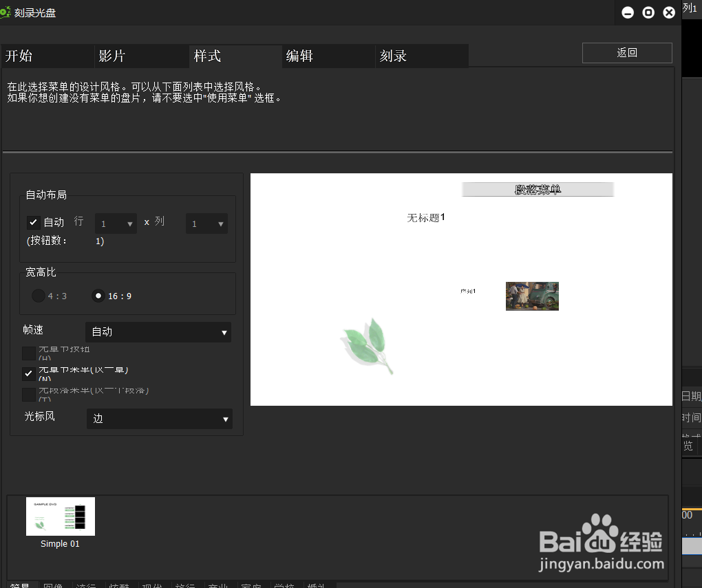Select the Simple 01 menu style icon

60,516
